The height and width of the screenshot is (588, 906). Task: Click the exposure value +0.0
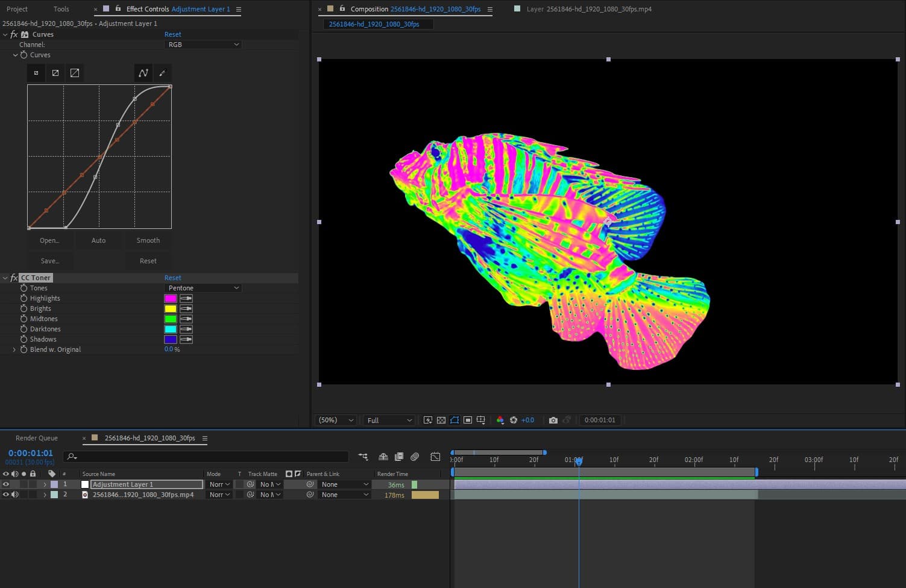pos(527,420)
